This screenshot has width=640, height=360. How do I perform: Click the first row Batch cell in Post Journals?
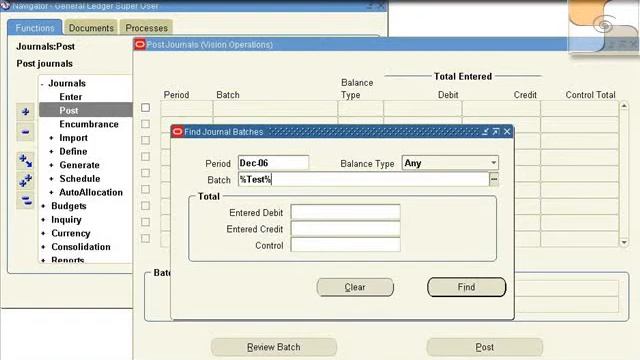pyautogui.click(x=275, y=108)
